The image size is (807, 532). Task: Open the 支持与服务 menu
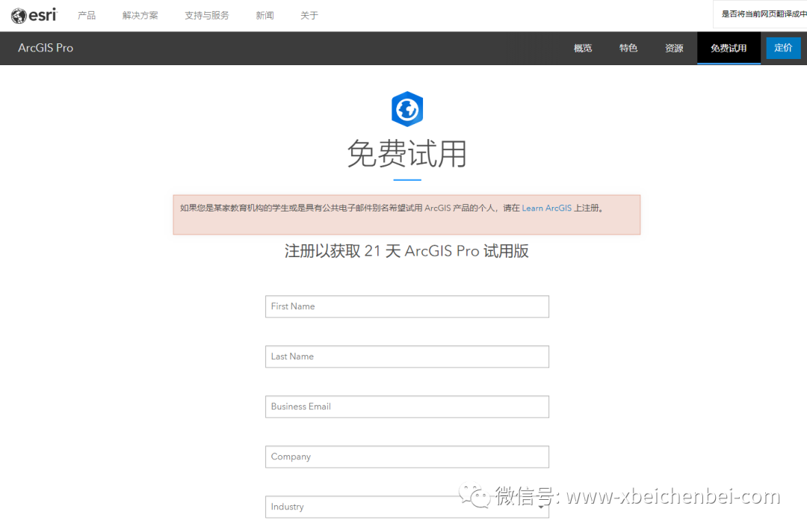pyautogui.click(x=206, y=15)
